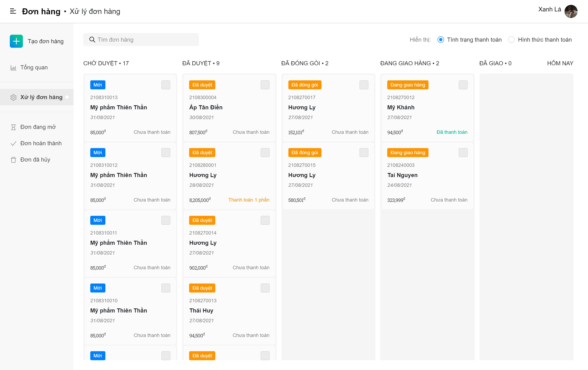Click the Đơn đang mở hourglass icon

point(13,127)
